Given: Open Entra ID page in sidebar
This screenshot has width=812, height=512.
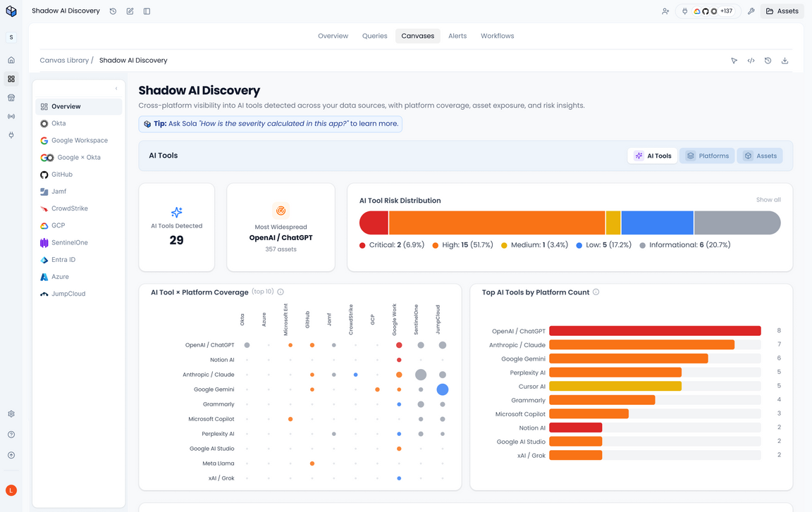Looking at the screenshot, I should point(79,260).
